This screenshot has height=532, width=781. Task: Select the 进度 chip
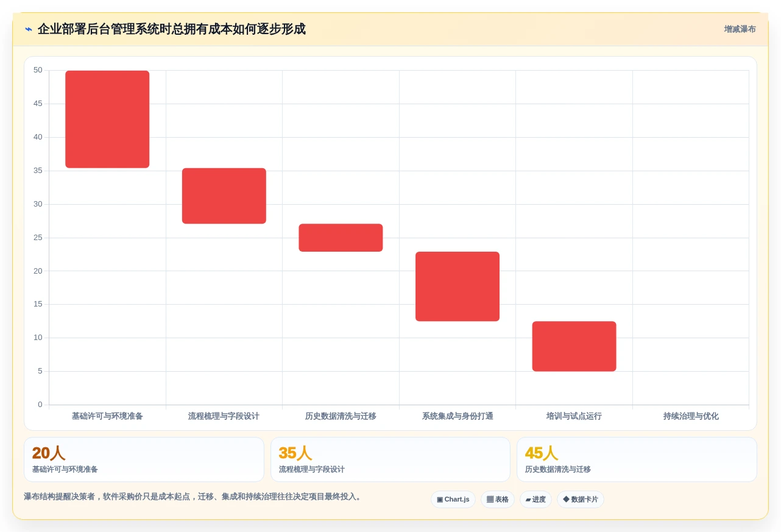click(x=535, y=500)
